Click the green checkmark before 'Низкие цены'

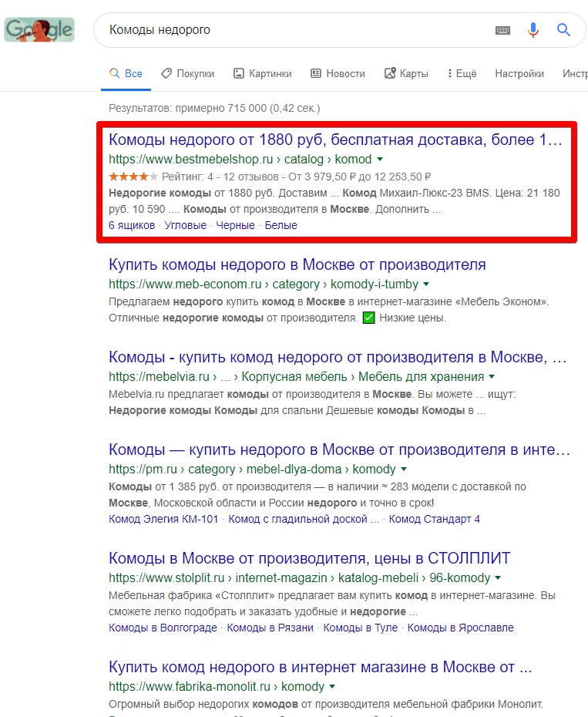click(x=368, y=318)
